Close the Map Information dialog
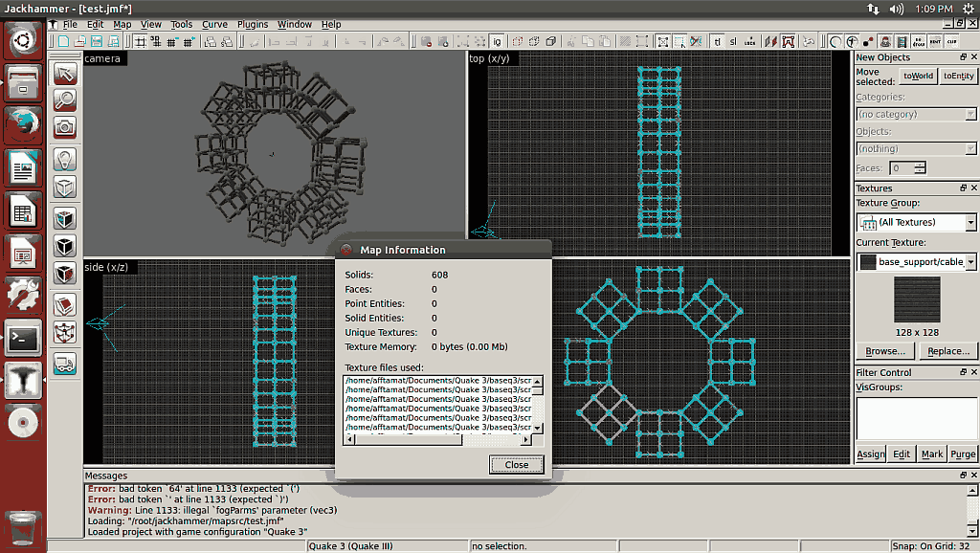This screenshot has height=553, width=980. click(516, 465)
